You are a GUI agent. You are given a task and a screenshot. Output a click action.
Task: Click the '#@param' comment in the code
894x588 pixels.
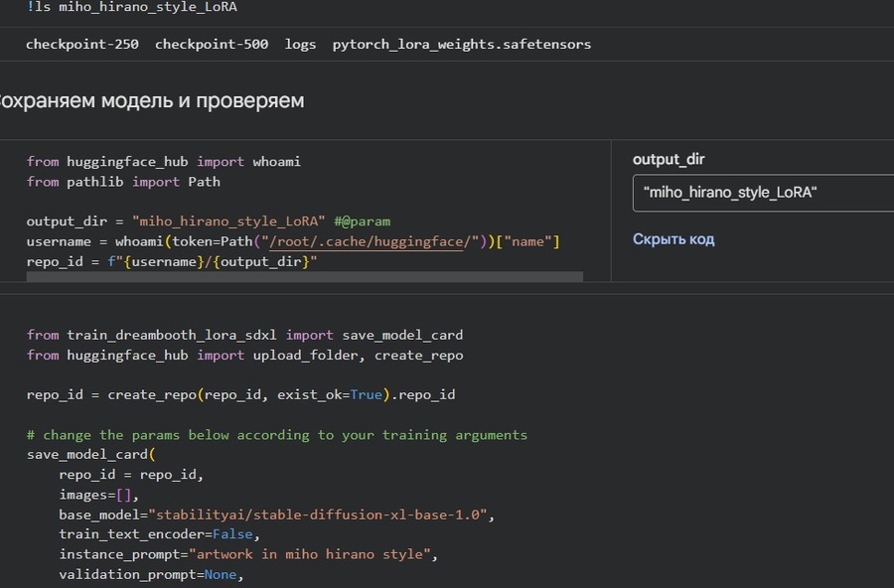pos(362,221)
